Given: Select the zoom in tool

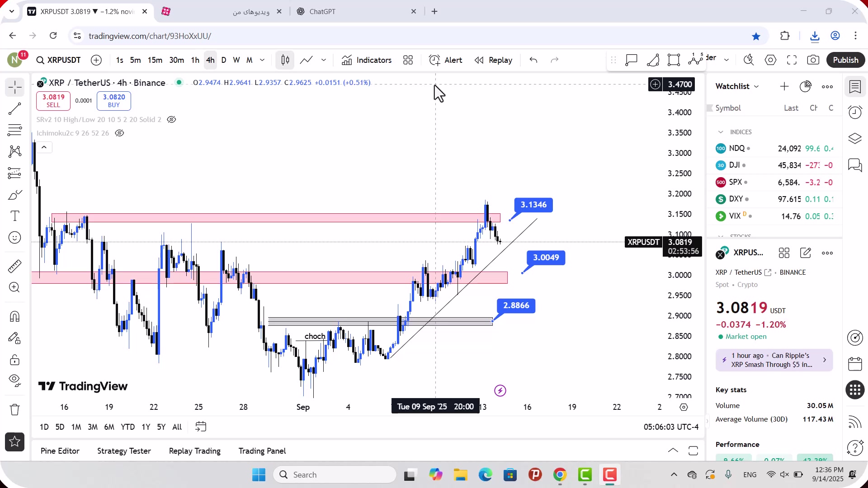Looking at the screenshot, I should coord(15,287).
